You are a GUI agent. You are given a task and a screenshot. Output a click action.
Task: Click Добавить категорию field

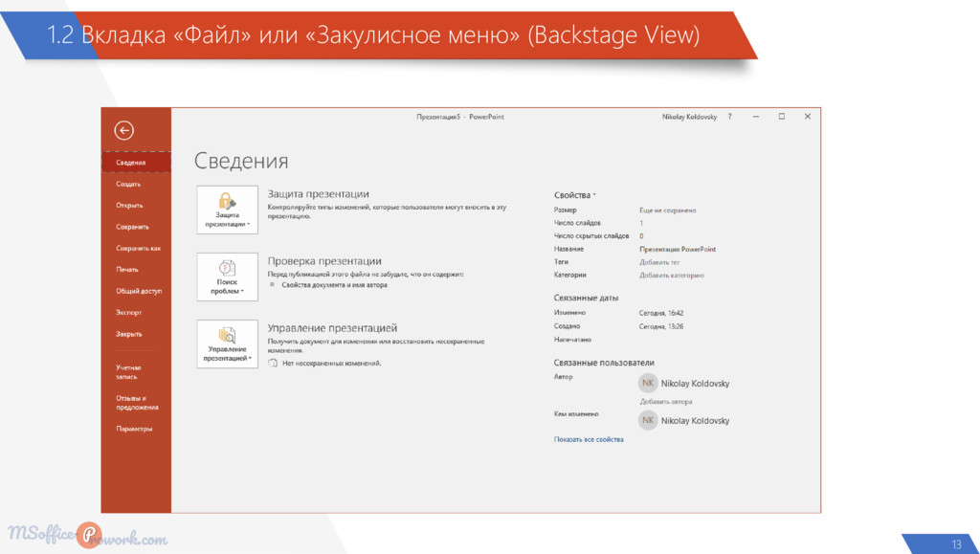coord(671,276)
